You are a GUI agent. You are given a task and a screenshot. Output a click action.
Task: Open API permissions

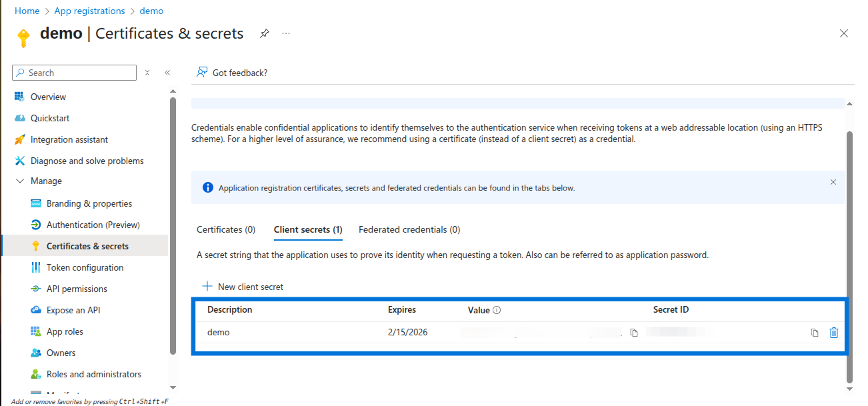[77, 289]
